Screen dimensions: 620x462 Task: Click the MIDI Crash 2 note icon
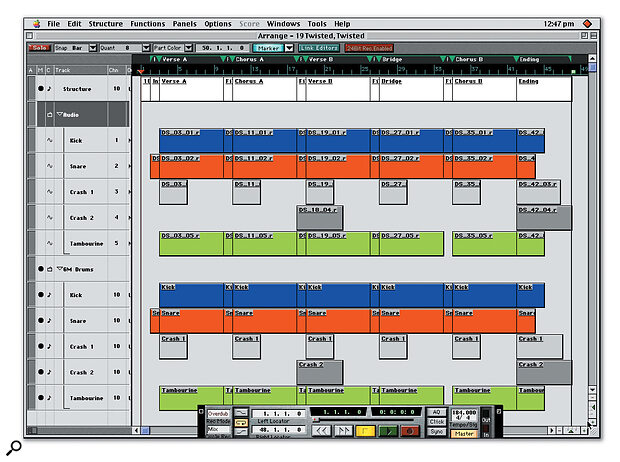[49, 372]
